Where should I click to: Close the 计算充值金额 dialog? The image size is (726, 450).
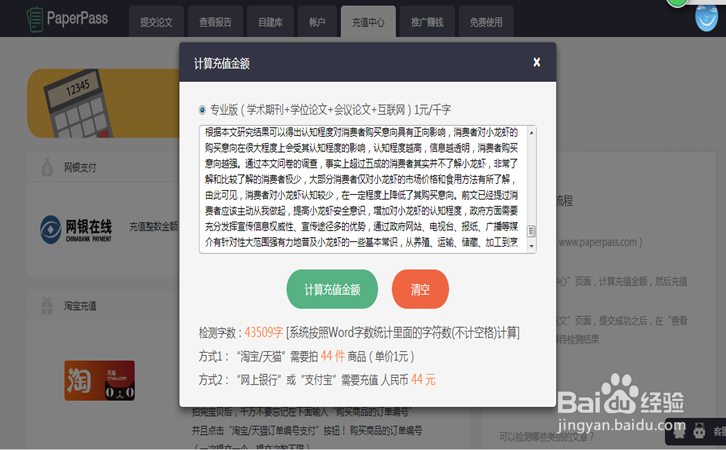537,62
